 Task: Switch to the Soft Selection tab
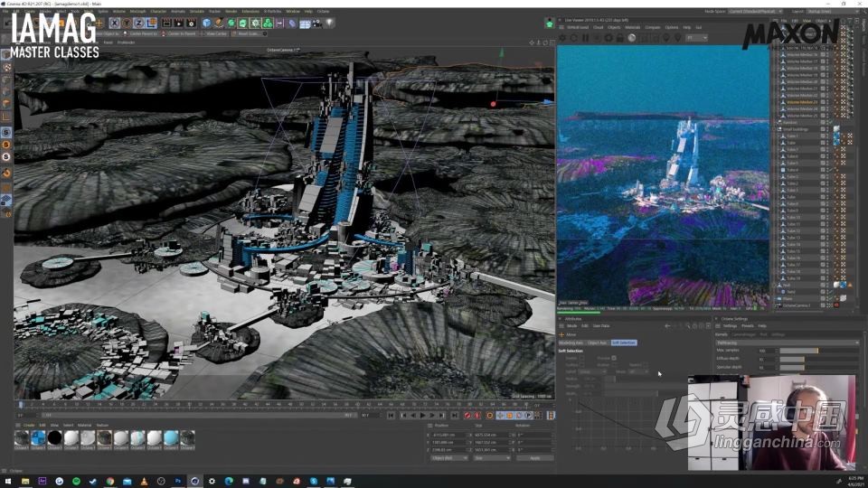(623, 343)
